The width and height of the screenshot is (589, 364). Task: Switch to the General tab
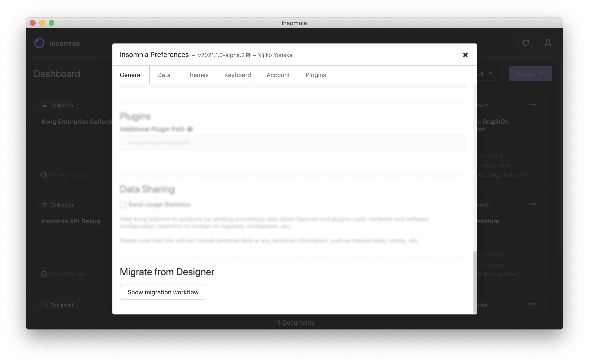click(x=131, y=75)
